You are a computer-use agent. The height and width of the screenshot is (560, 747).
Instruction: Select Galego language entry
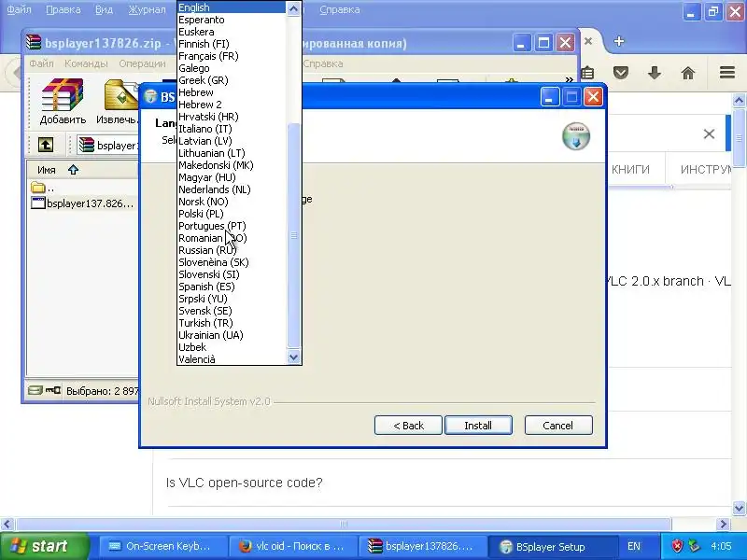232,68
